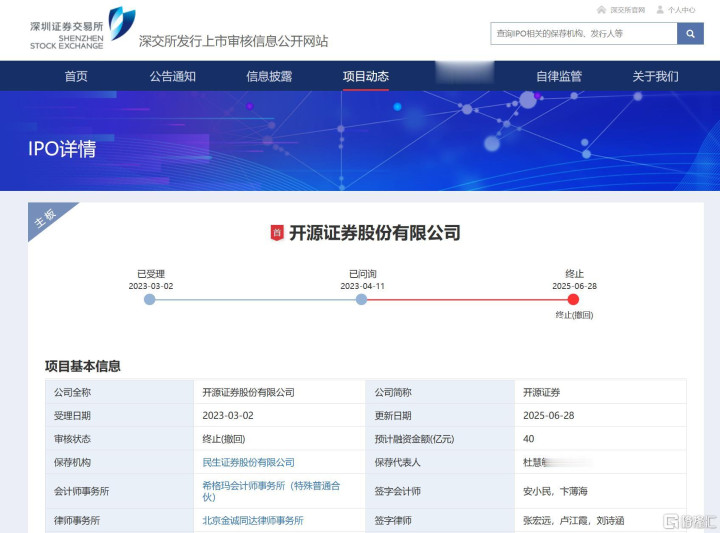Open the 希格玛会计师事务所 accounting firm link
Viewport: 720px width, 533px height.
271,491
